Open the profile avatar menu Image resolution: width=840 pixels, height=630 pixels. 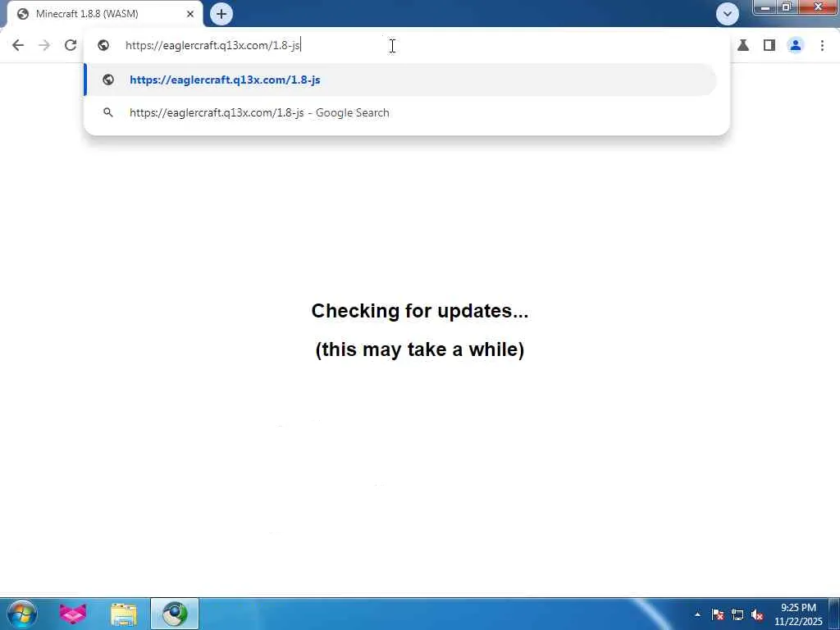coord(796,46)
